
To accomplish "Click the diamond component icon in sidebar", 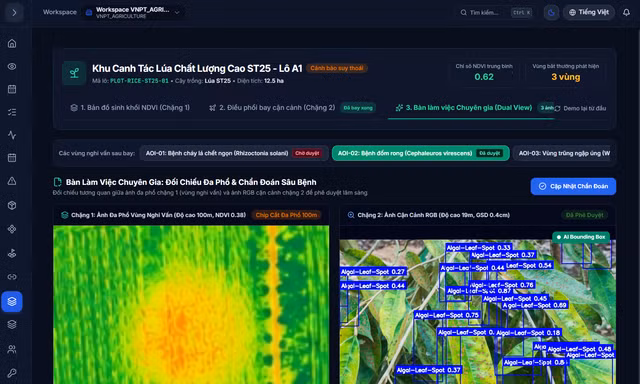I will (x=12, y=229).
